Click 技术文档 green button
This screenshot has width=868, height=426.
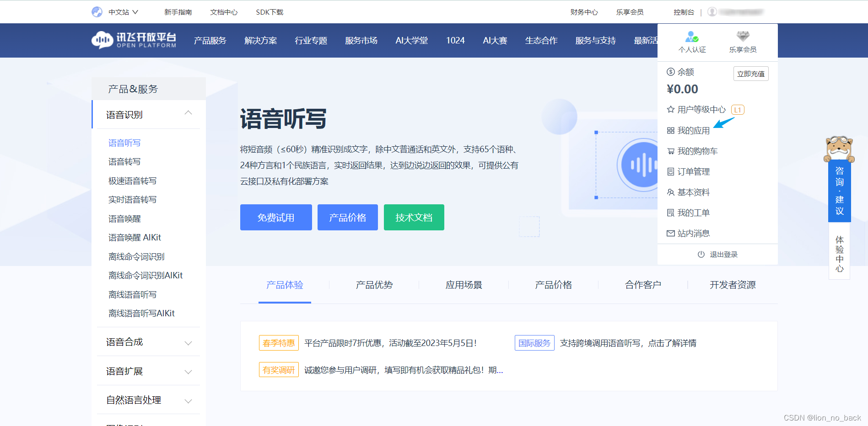pyautogui.click(x=414, y=218)
